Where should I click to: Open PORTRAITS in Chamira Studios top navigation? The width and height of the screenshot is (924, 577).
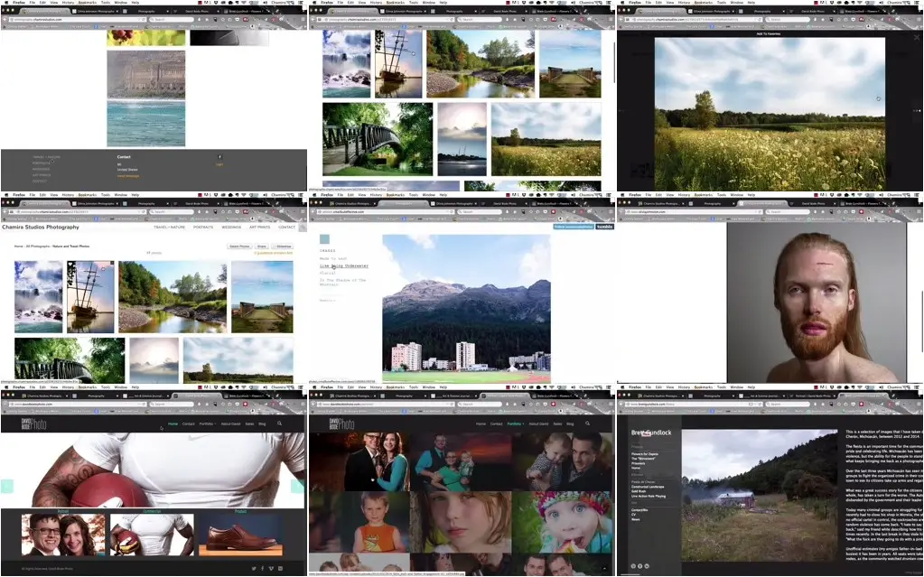pyautogui.click(x=203, y=227)
